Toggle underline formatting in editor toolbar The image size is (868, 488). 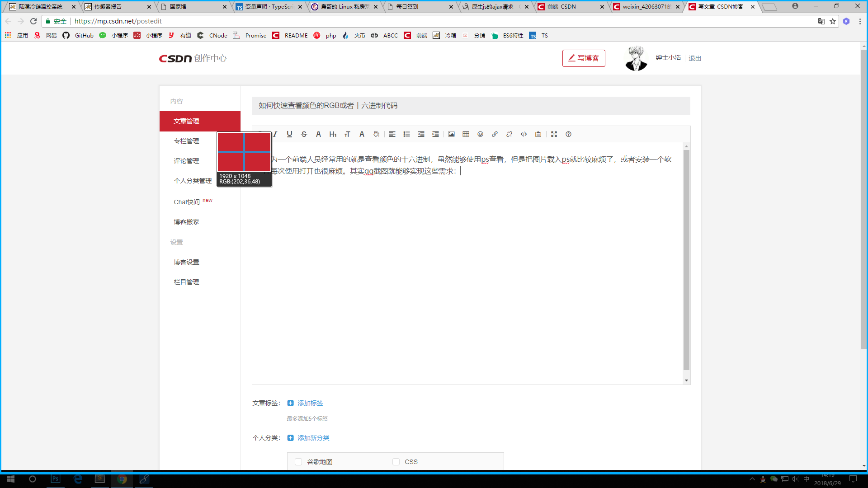click(x=289, y=134)
